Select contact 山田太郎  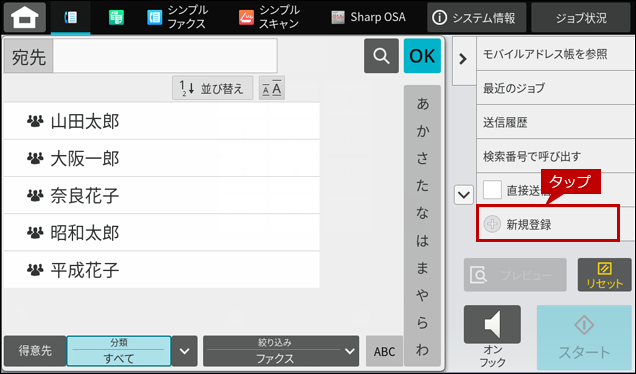click(x=161, y=121)
